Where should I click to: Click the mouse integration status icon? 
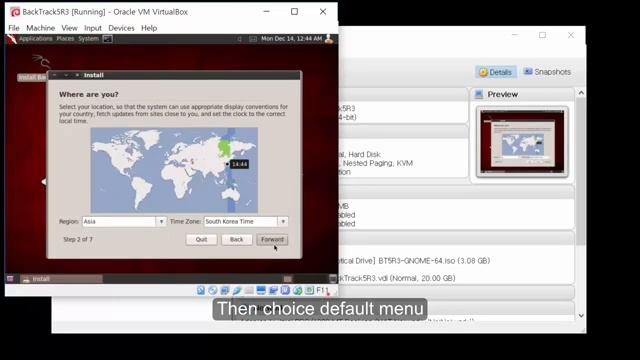tap(298, 290)
